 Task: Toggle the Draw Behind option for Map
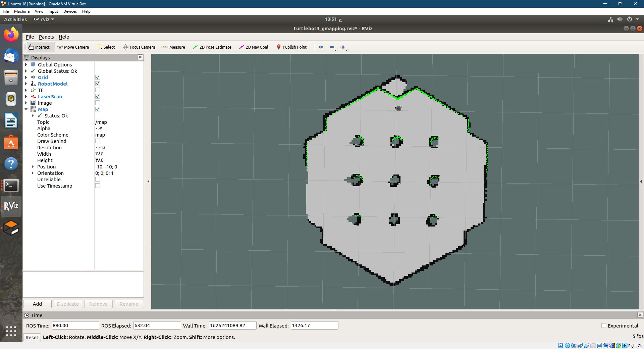click(97, 141)
